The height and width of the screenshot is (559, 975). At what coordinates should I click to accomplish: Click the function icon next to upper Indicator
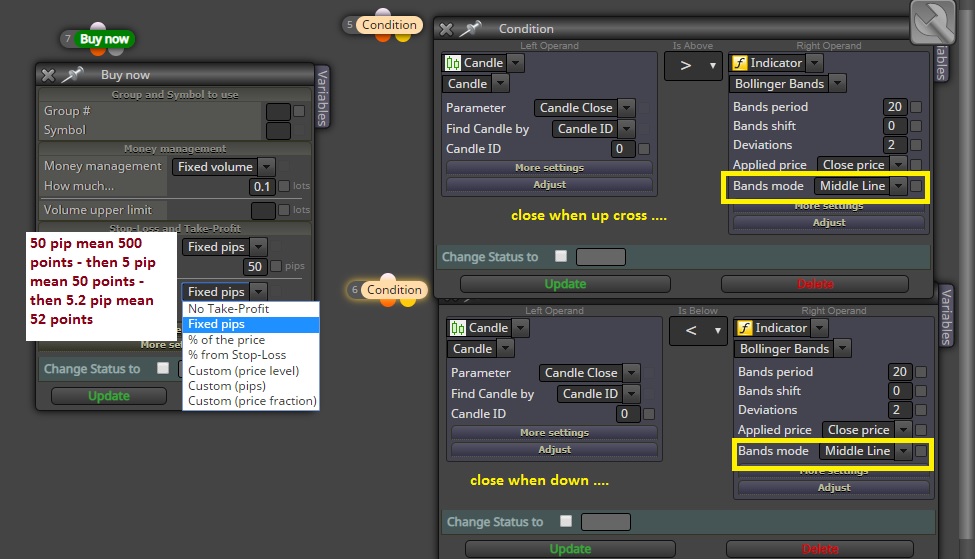pyautogui.click(x=739, y=63)
